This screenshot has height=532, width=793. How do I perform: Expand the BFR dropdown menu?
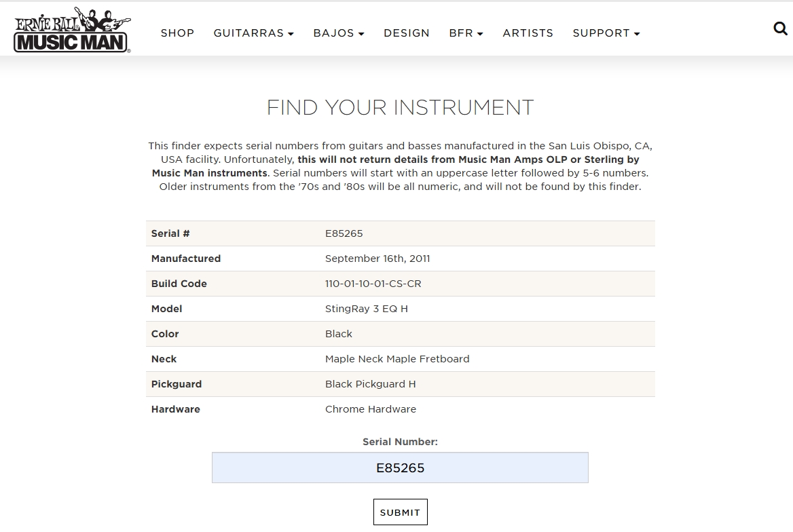[x=466, y=33]
